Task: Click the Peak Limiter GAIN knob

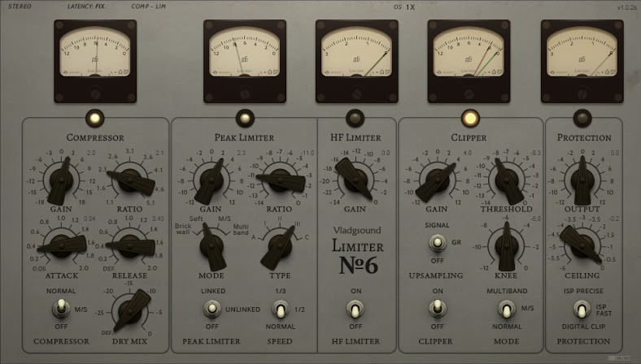Action: click(211, 180)
